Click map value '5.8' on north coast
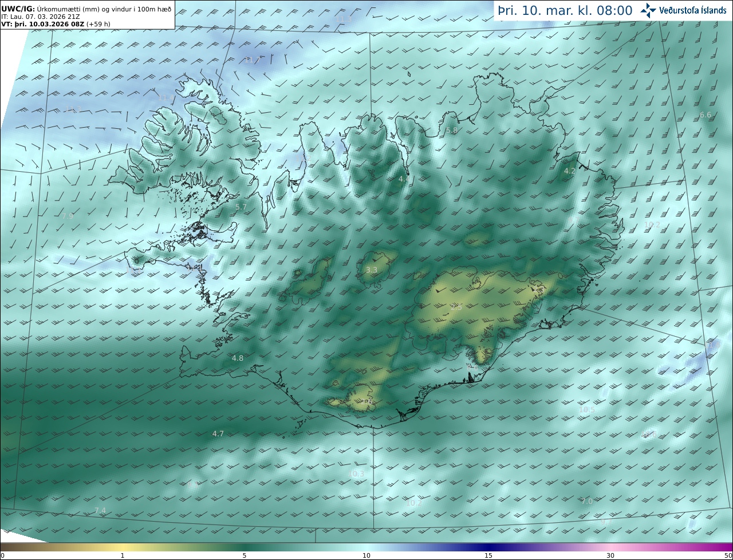733x560 pixels. point(452,131)
